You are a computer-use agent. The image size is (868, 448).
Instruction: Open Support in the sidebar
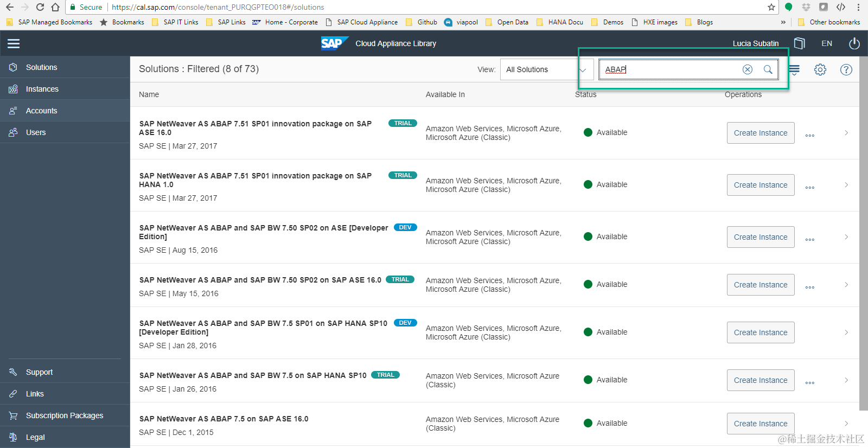coord(65,372)
